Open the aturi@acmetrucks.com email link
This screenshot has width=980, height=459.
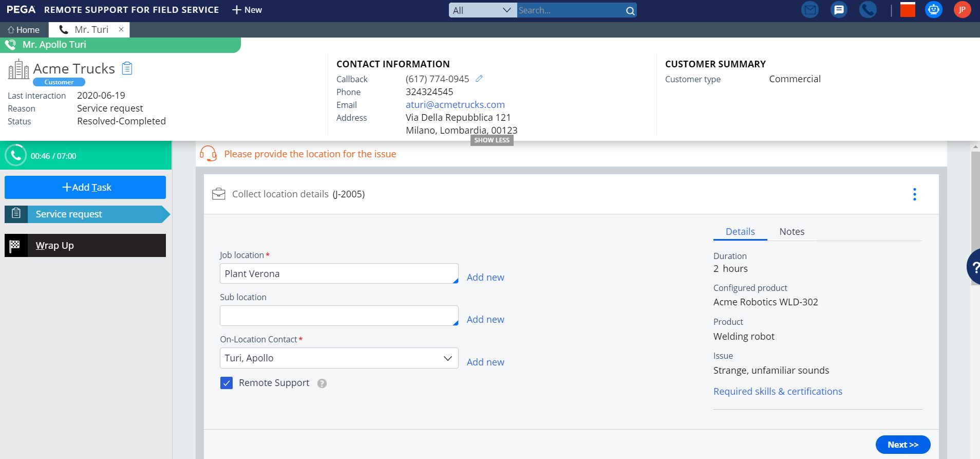point(455,104)
